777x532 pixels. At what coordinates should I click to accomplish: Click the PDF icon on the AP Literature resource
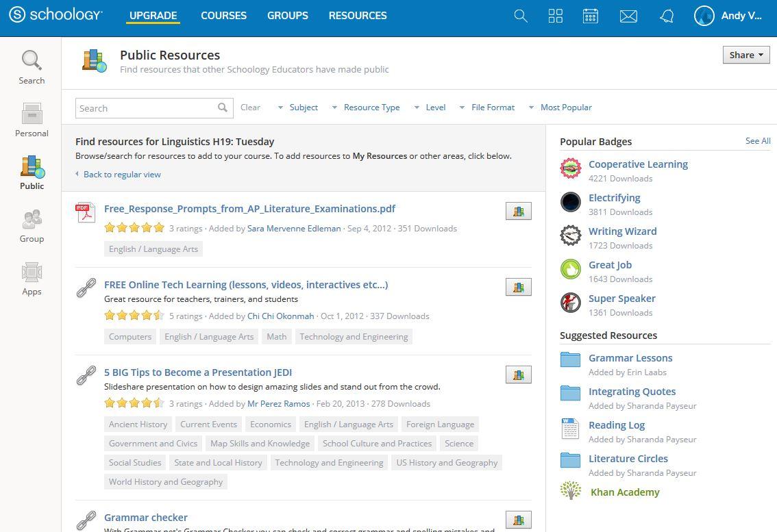pos(85,212)
